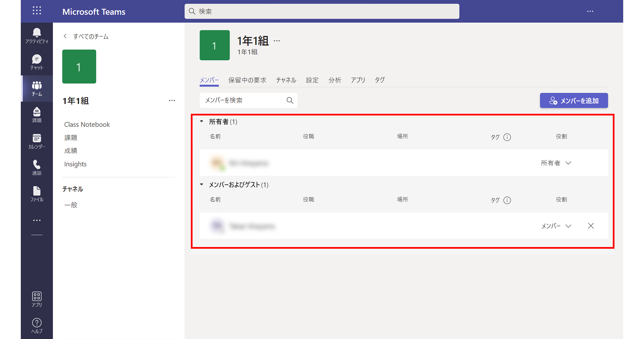
Task: Open the app launcher grid icon
Action: (37, 11)
